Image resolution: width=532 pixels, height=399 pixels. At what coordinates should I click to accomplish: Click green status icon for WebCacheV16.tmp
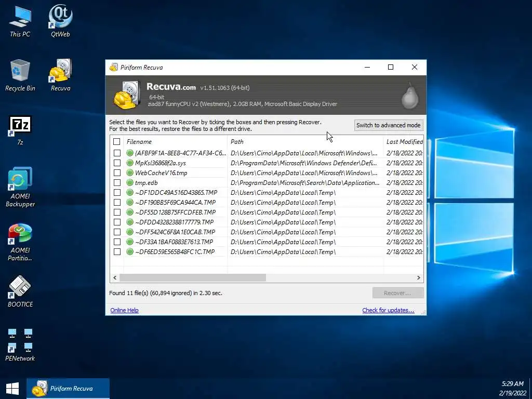(x=129, y=172)
